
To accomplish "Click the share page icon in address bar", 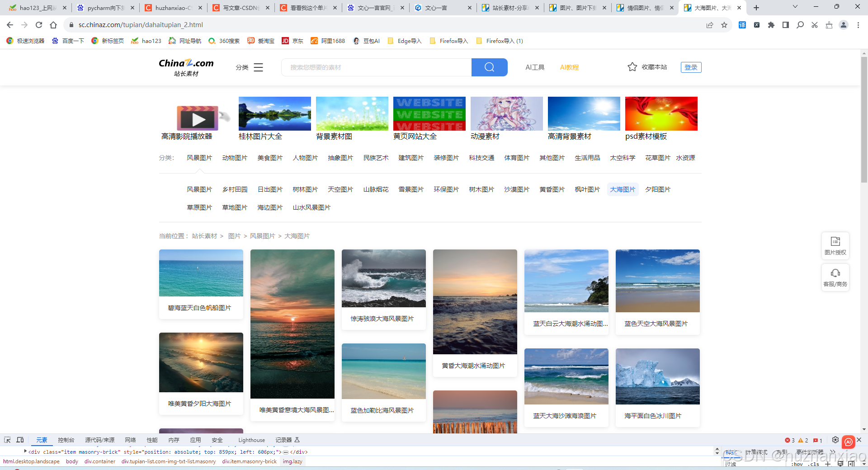I will 710,25.
